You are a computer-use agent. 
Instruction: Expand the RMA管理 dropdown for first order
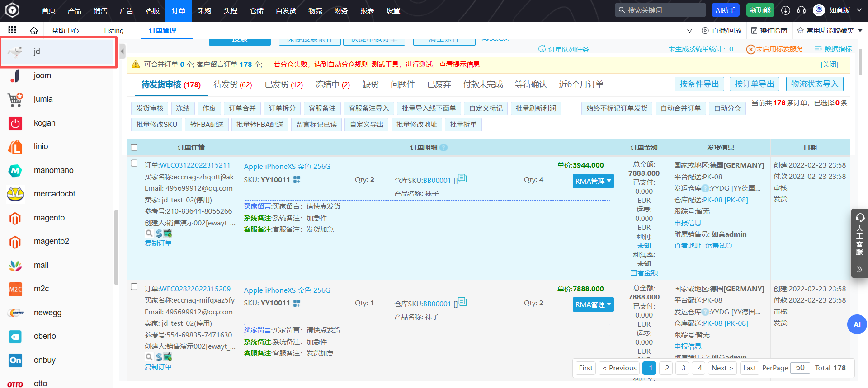coord(593,181)
